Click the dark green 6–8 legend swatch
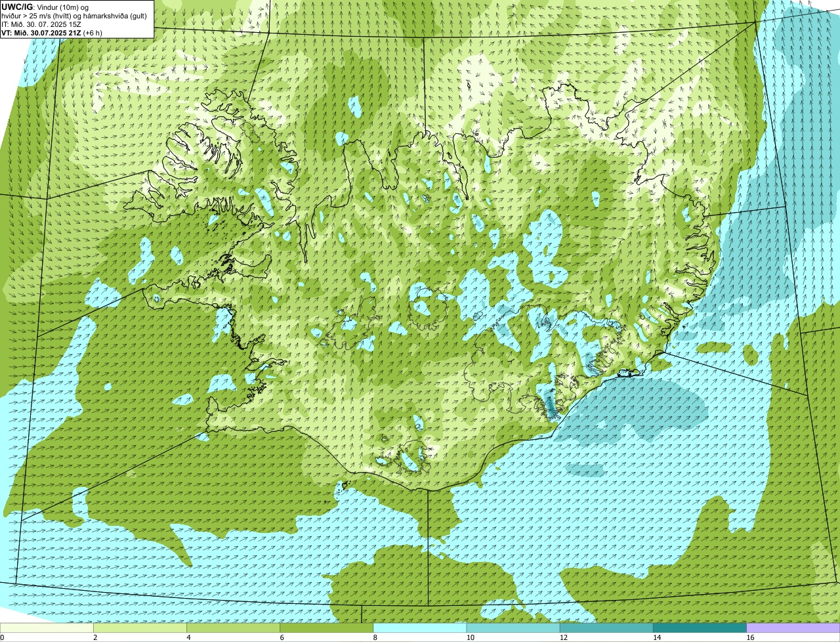Screen dimensions: 840x642 coord(327,628)
